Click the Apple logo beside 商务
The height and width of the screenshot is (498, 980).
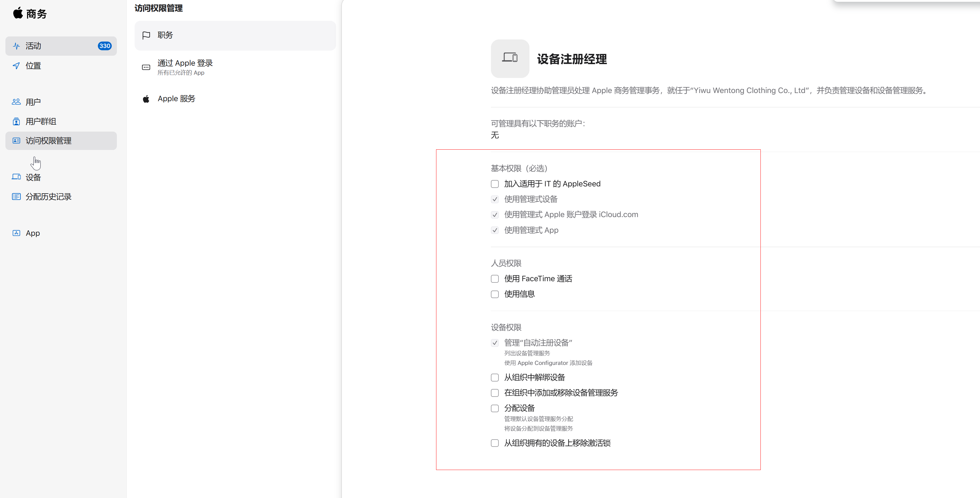click(x=18, y=13)
